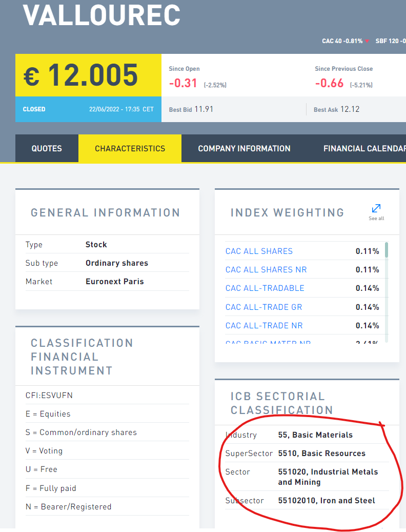Click the CLASSIFICATION FINANCIAL INSTRUMENT heading
Image resolution: width=406 pixels, height=532 pixels.
click(82, 357)
